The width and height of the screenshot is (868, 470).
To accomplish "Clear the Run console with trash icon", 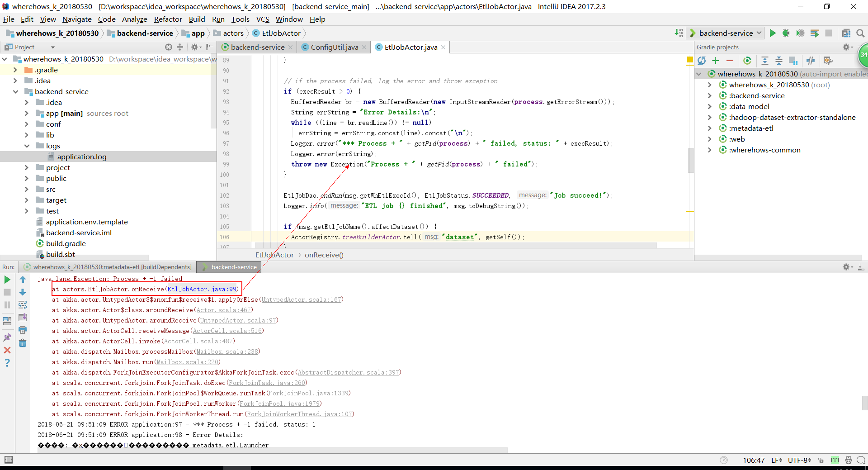I will [23, 343].
